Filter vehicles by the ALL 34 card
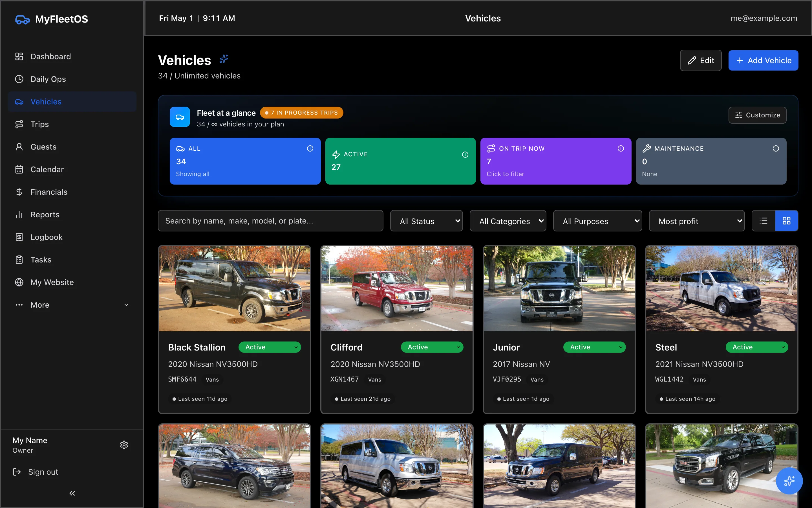Image resolution: width=812 pixels, height=508 pixels. (245, 161)
